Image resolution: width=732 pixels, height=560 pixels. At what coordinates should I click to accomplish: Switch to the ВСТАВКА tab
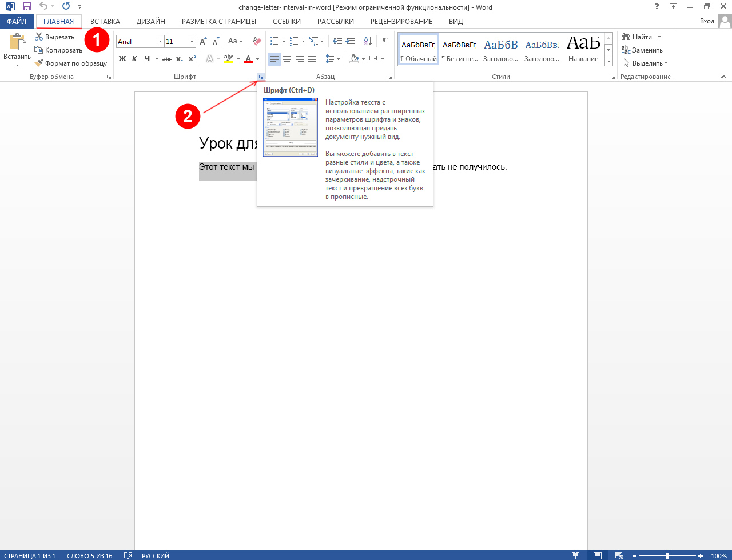105,22
